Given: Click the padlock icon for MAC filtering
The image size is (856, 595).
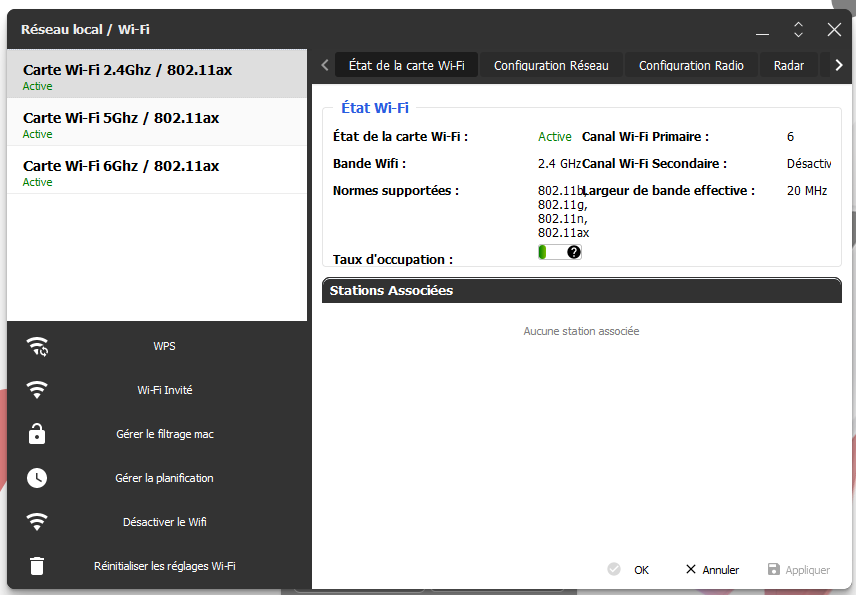Looking at the screenshot, I should point(37,433).
